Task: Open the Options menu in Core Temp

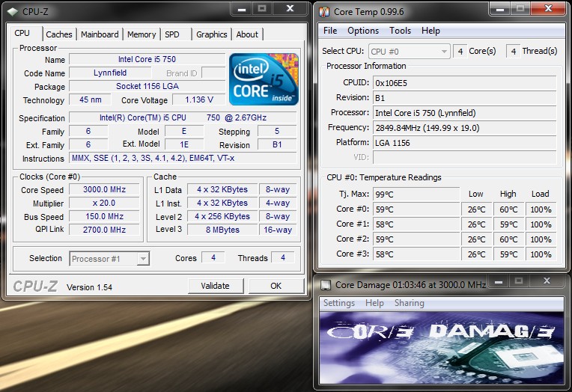Action: pos(363,31)
